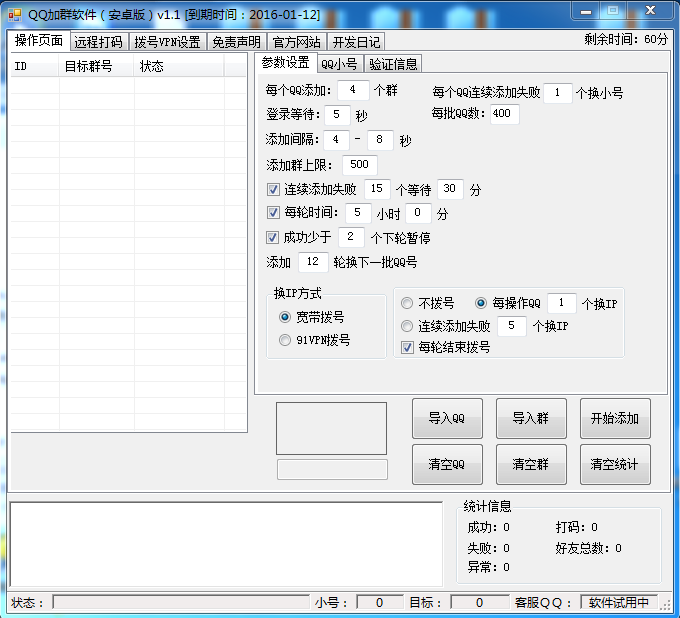Viewport: 680px width, 618px height.
Task: Open the 开发日记 tab
Action: [x=356, y=42]
